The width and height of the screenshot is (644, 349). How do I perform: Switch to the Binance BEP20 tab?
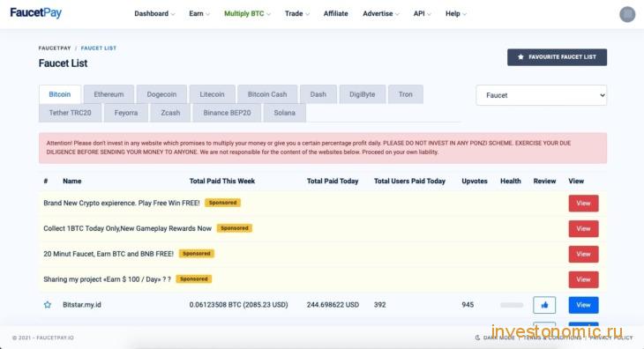(227, 113)
